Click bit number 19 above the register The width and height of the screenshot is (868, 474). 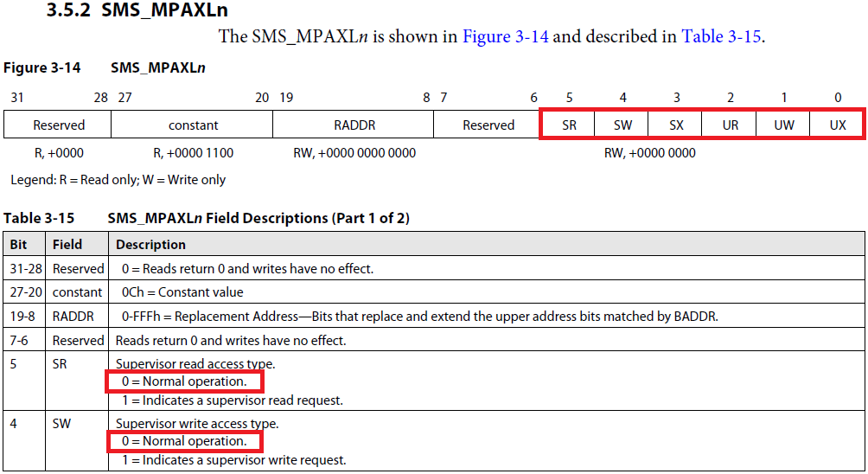pos(286,98)
